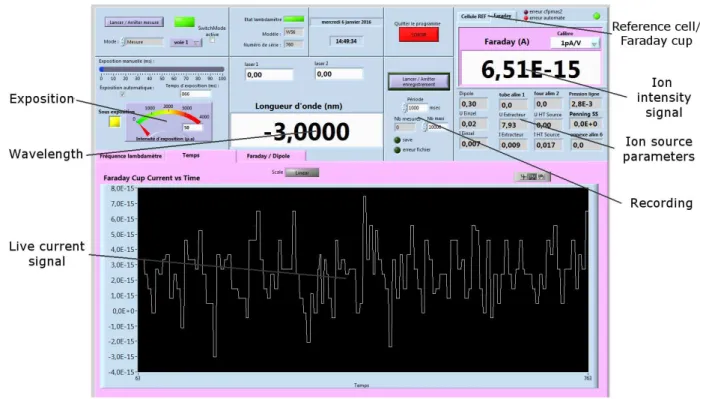This screenshot has width=703, height=399.
Task: Click the save LED indicator
Action: (397, 140)
